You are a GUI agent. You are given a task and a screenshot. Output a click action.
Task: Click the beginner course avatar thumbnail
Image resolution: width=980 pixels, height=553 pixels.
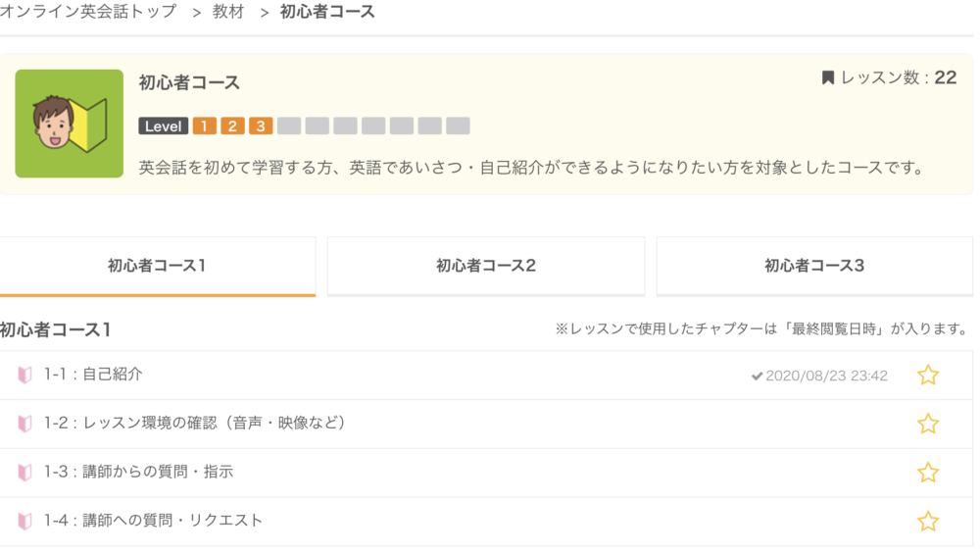[70, 124]
